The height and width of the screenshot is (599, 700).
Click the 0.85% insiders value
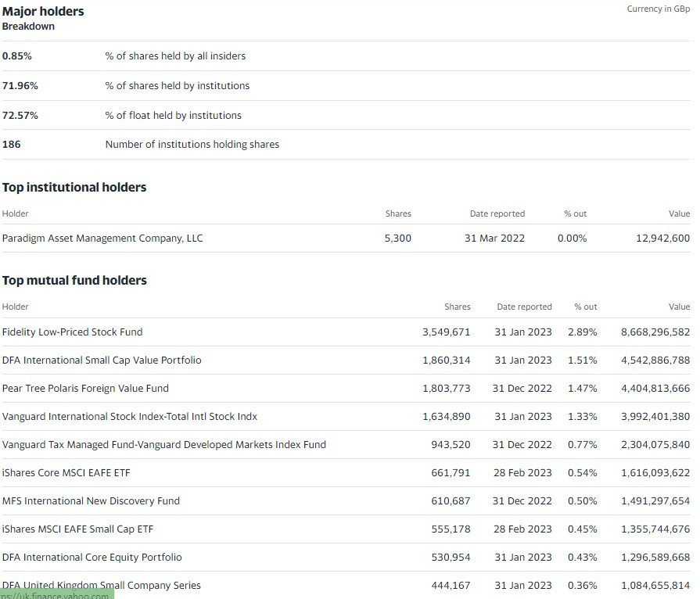pos(17,56)
